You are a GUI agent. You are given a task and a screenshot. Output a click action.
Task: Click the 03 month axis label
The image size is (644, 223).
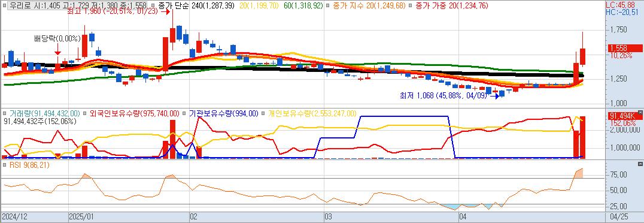[329, 216]
